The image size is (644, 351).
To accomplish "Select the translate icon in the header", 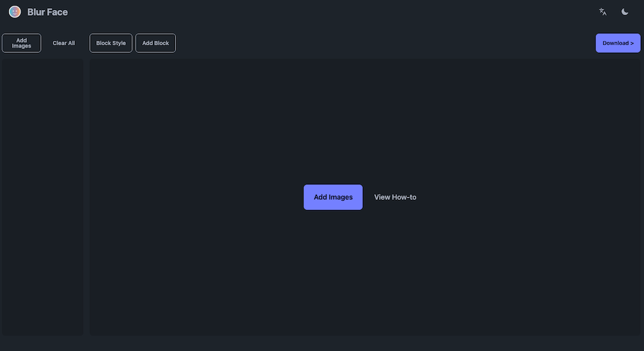I will pyautogui.click(x=602, y=12).
